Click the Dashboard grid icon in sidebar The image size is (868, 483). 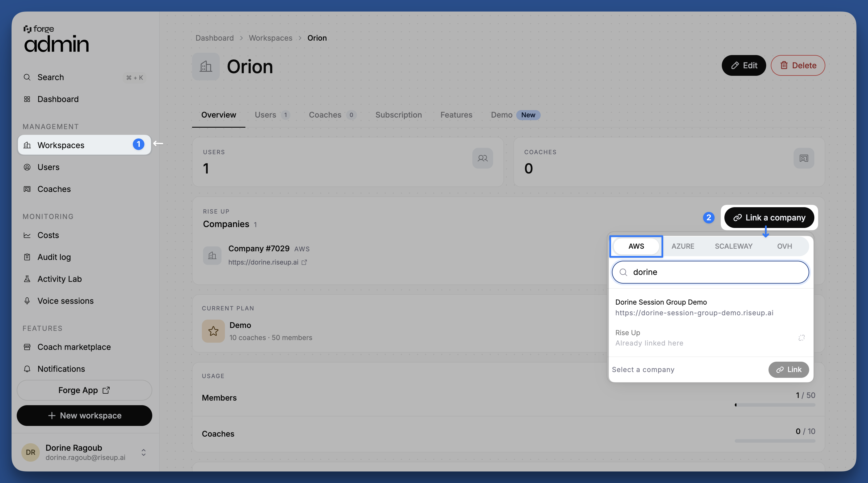(27, 99)
